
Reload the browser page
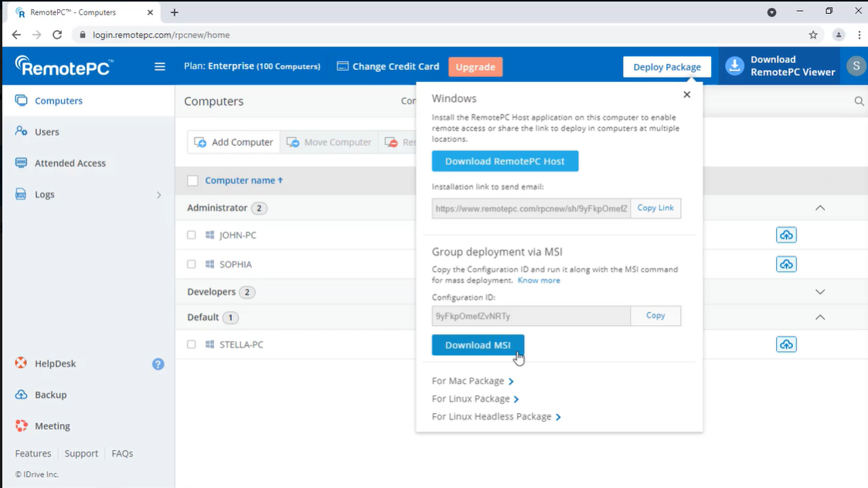[x=57, y=35]
